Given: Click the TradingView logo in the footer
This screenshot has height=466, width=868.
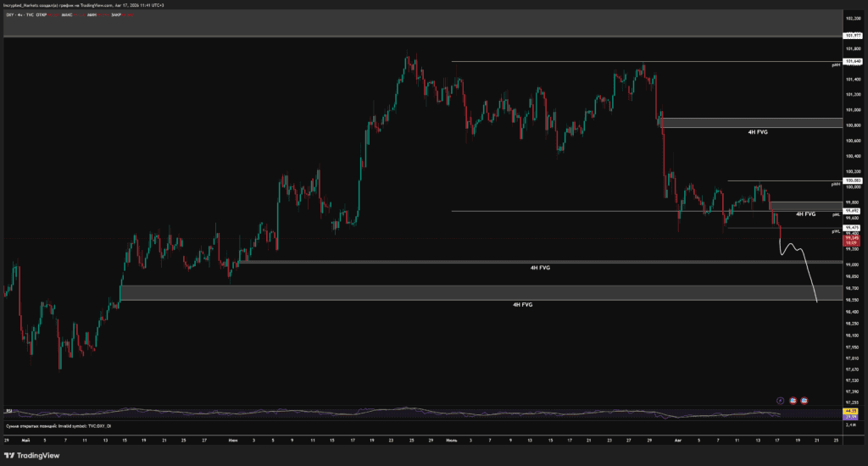Looking at the screenshot, I should pos(32,456).
